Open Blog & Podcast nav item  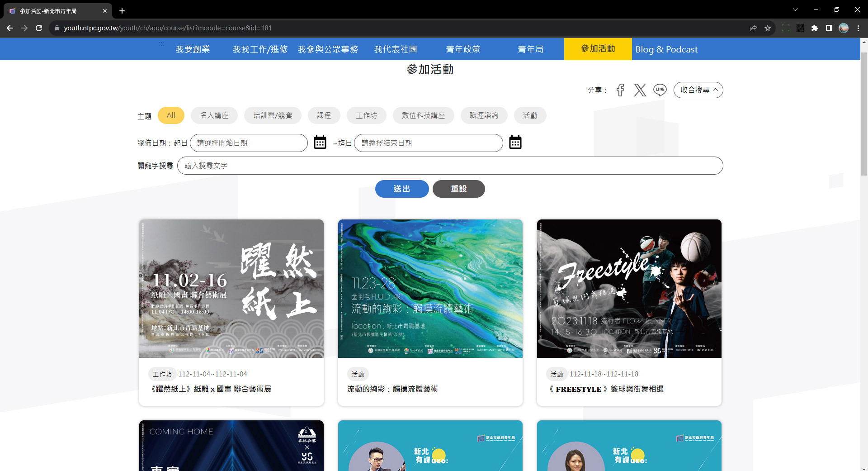pos(666,49)
